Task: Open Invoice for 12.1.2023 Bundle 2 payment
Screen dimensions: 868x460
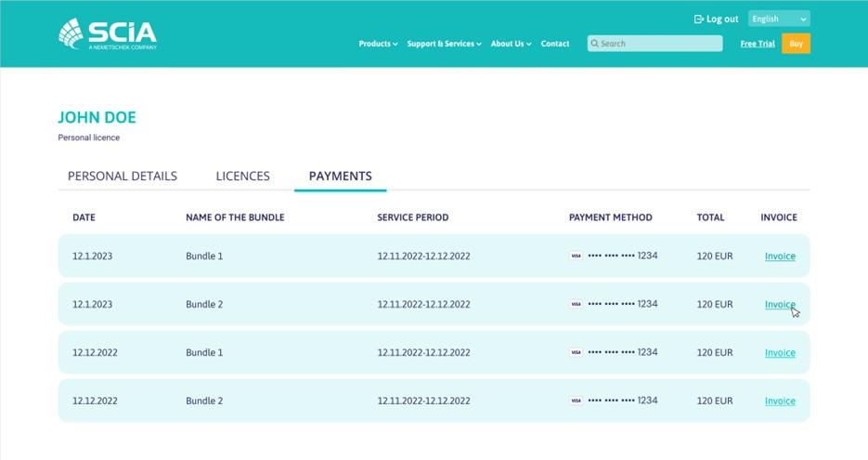Action: pos(780,304)
